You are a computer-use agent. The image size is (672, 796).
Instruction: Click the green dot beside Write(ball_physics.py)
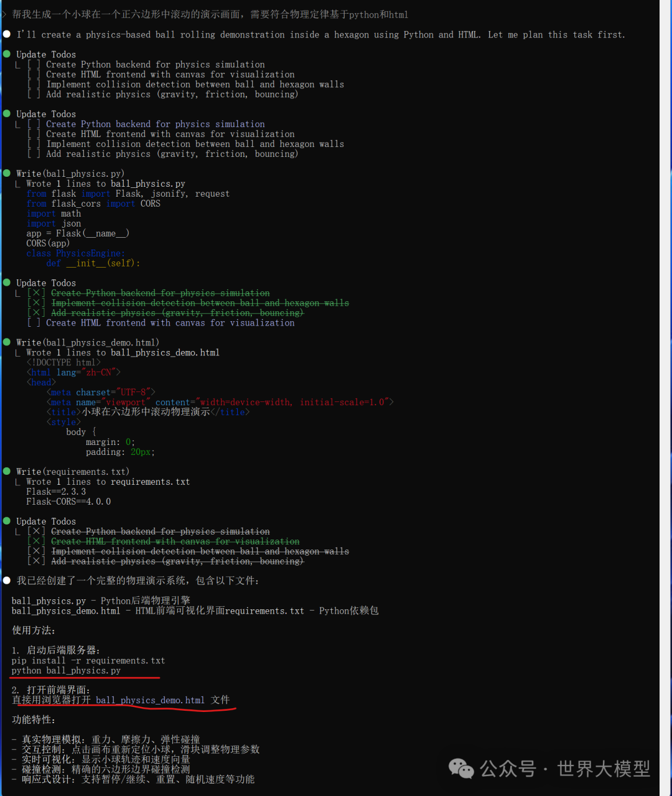coord(7,173)
